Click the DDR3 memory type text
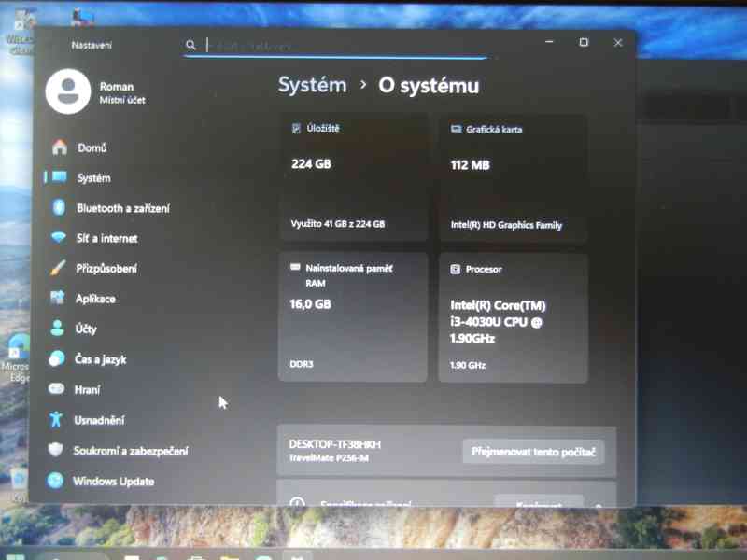The image size is (747, 560). click(302, 364)
